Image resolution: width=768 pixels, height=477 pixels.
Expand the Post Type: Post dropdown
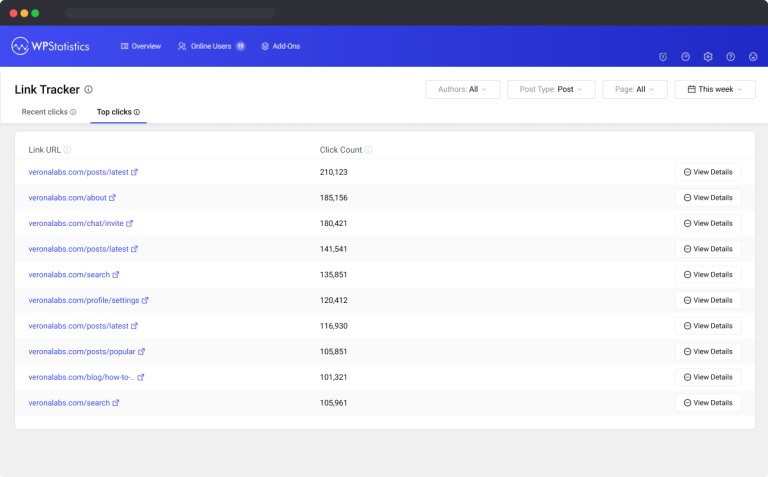point(551,89)
